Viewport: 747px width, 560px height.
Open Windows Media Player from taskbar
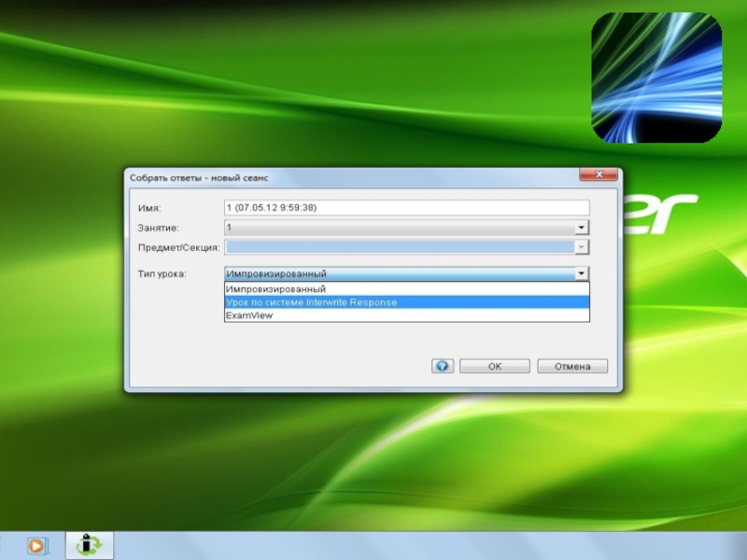[36, 545]
